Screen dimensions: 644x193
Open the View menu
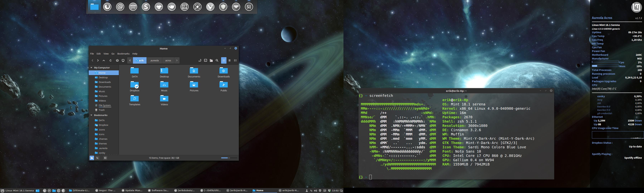(106, 54)
